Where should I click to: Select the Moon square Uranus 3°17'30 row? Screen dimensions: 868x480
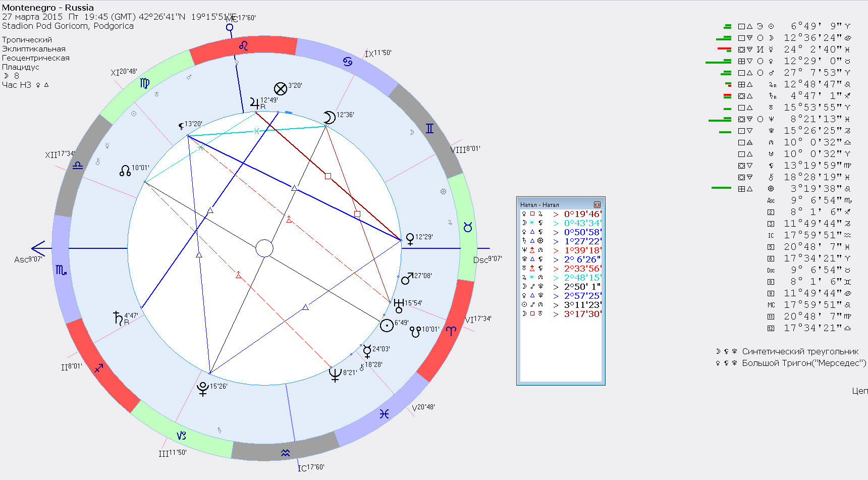tap(560, 314)
